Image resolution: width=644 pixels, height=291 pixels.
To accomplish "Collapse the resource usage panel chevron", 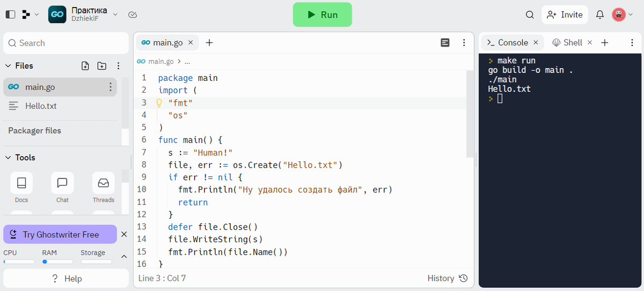I will click(124, 257).
